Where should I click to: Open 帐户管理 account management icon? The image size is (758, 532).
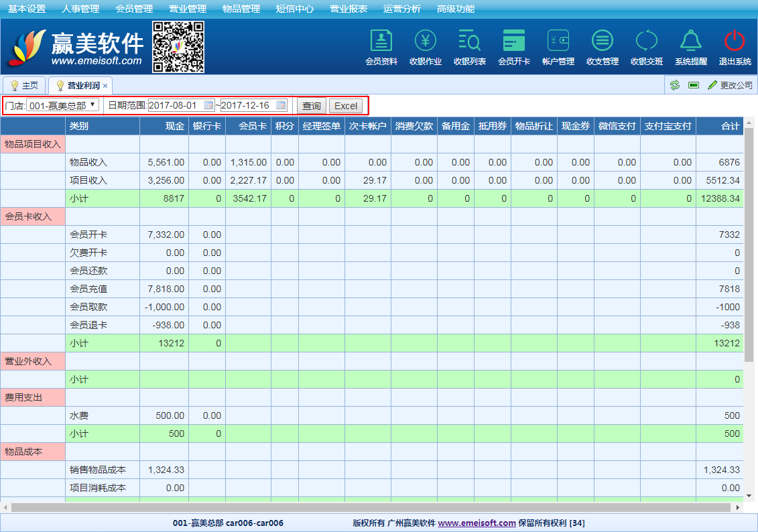558,42
